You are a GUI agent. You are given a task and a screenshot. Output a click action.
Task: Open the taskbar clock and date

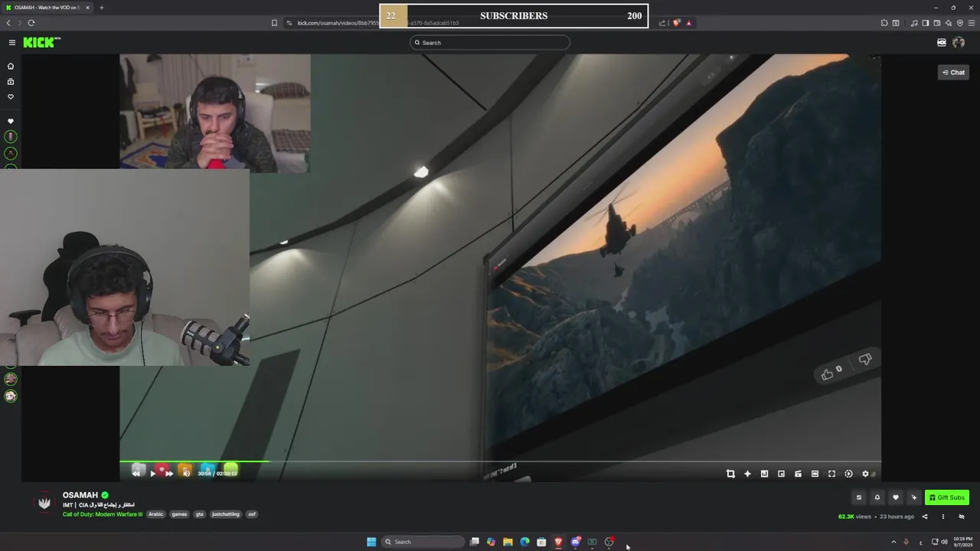(x=962, y=542)
